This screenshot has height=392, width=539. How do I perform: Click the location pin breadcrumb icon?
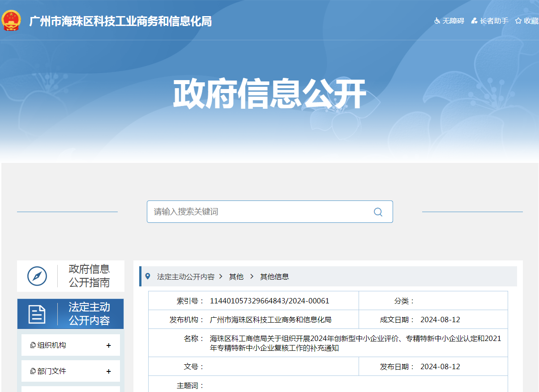click(x=148, y=277)
